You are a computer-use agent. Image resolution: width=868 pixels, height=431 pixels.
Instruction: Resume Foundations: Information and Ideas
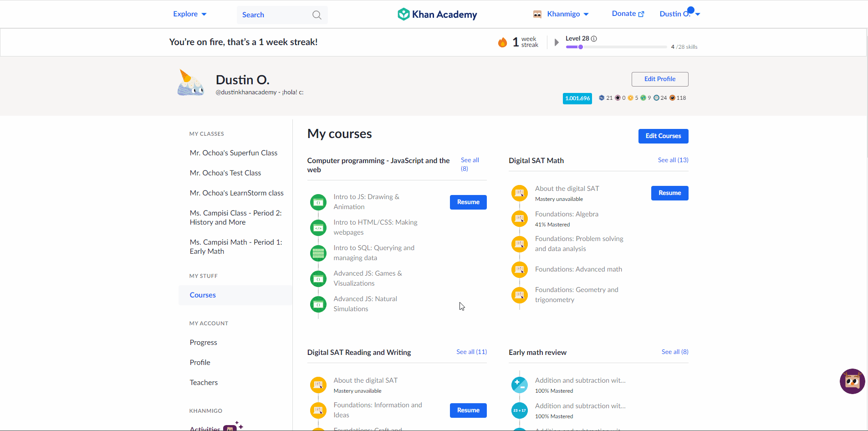click(x=468, y=410)
